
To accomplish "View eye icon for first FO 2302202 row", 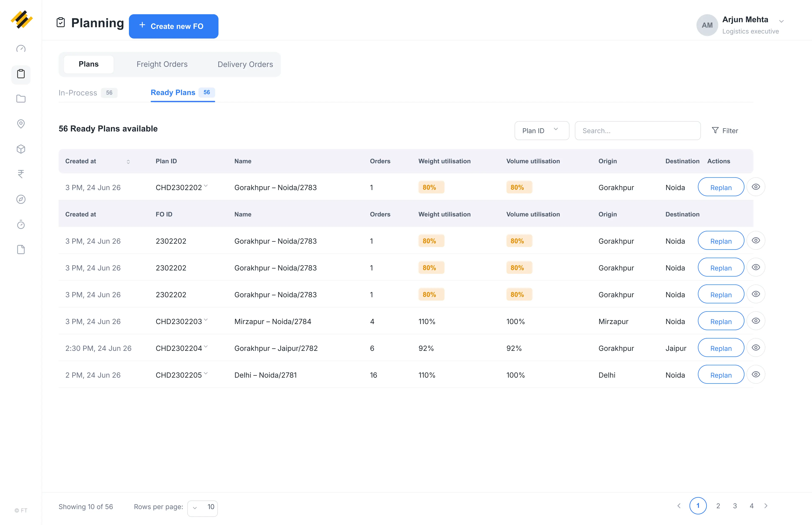I will click(x=756, y=240).
